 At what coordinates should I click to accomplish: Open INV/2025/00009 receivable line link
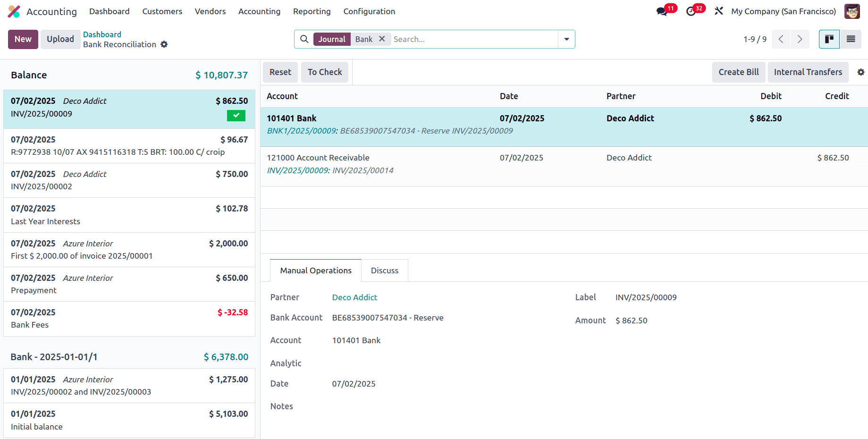point(298,170)
